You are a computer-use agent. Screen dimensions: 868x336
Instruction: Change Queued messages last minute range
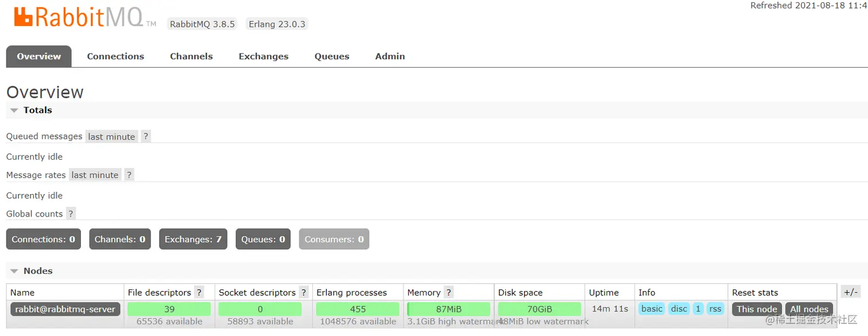[x=112, y=137]
